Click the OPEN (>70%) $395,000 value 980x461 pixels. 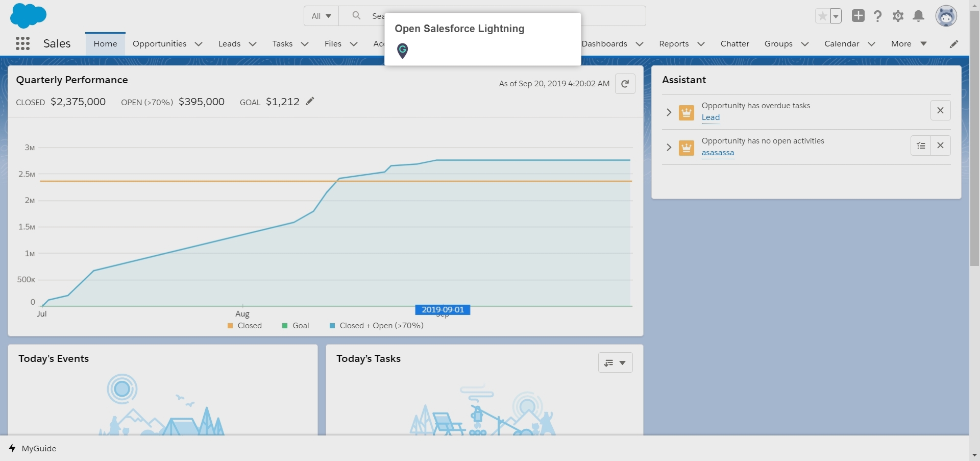coord(202,102)
